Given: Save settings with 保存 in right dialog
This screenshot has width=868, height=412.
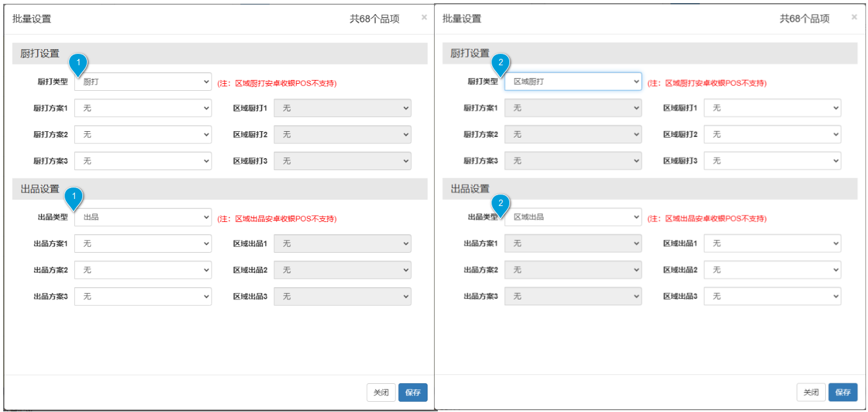Looking at the screenshot, I should click(843, 393).
